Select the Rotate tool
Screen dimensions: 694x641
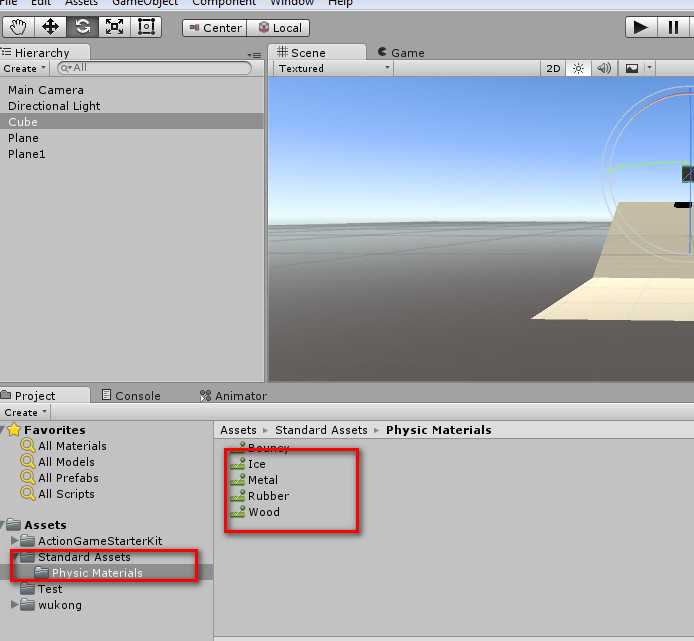[x=83, y=27]
